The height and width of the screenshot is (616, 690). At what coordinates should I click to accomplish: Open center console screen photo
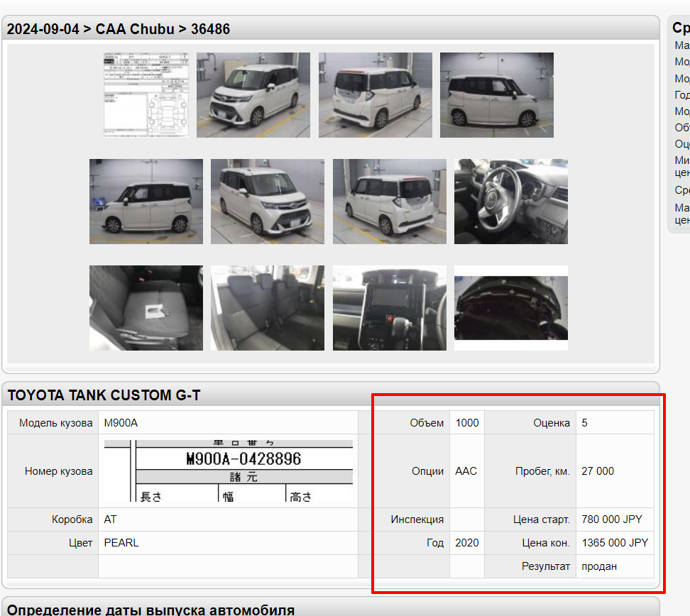tap(390, 308)
